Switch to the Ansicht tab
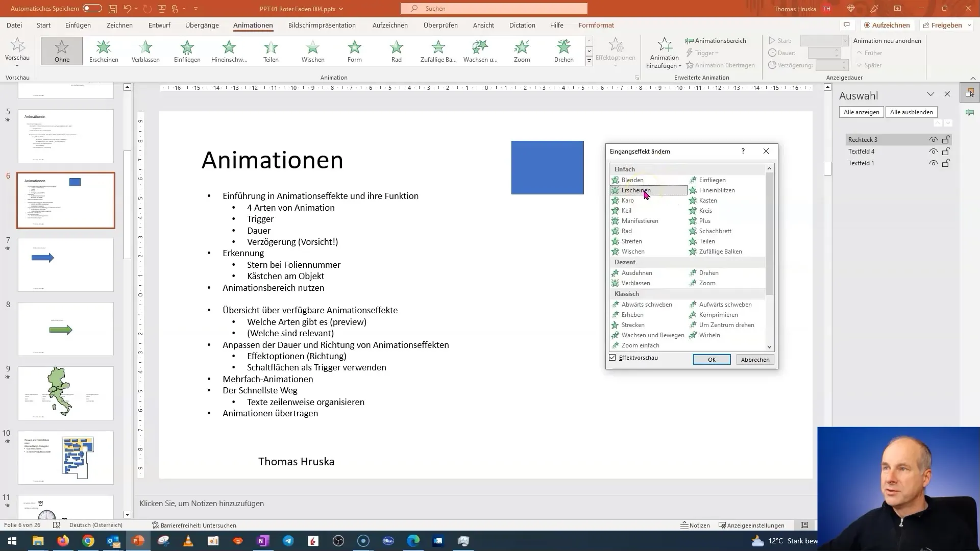This screenshot has width=980, height=551. (x=483, y=25)
